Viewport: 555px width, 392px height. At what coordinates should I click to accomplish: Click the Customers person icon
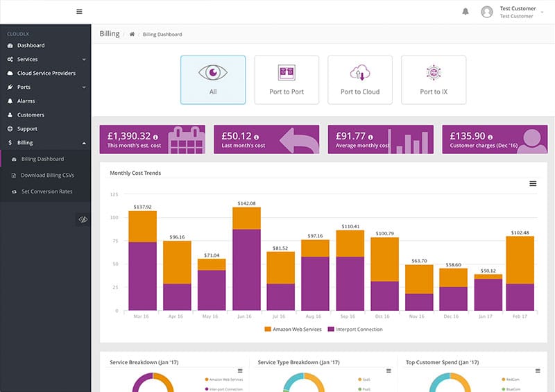10,115
